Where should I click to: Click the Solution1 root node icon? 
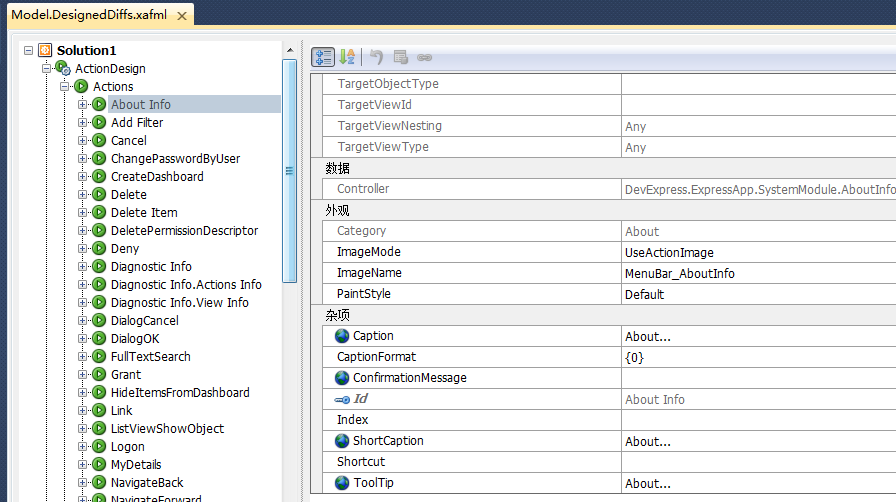[45, 51]
